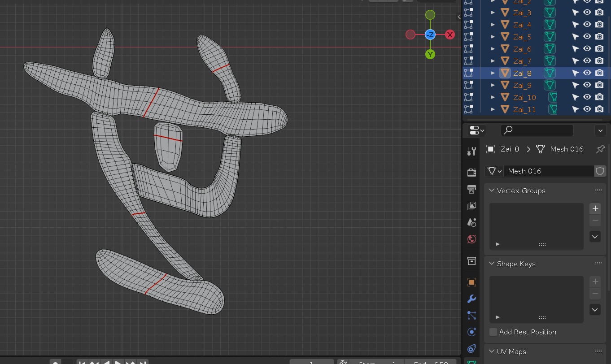Expand the Zai_5 row in the outliner
This screenshot has width=611, height=364.
(493, 37)
